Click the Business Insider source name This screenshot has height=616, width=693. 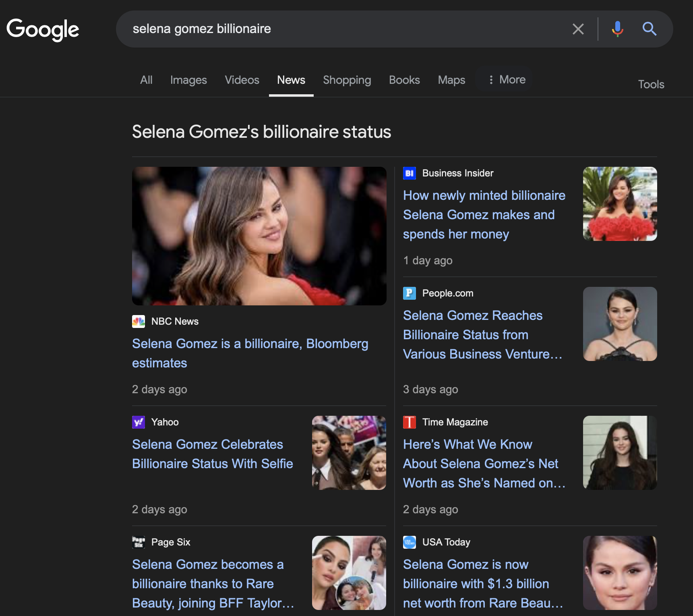pyautogui.click(x=458, y=173)
